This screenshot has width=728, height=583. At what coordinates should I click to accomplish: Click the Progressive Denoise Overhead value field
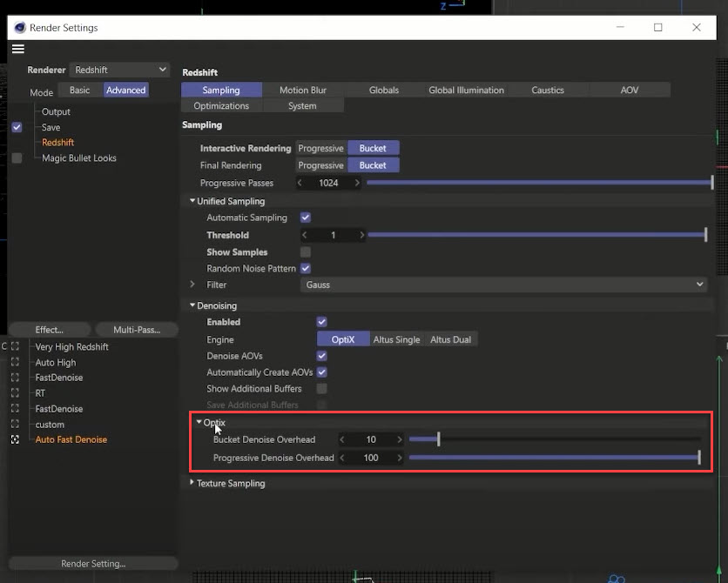pyautogui.click(x=371, y=458)
